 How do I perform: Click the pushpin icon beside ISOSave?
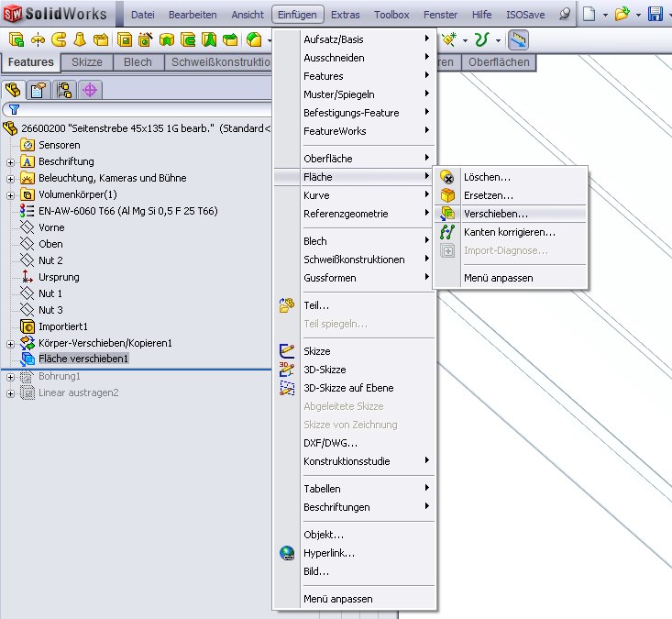564,15
